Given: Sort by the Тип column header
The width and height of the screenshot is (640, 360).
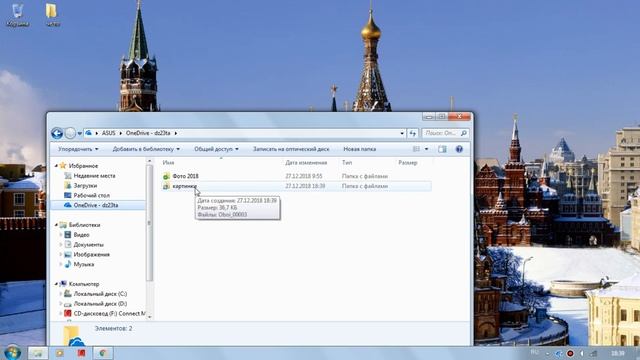Looking at the screenshot, I should tap(347, 162).
